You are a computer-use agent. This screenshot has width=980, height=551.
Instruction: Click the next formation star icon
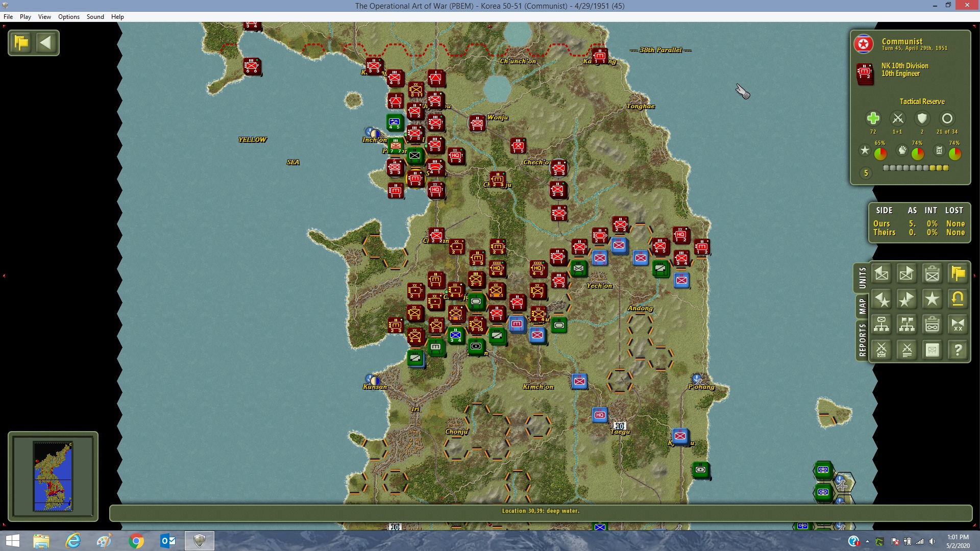tap(907, 299)
